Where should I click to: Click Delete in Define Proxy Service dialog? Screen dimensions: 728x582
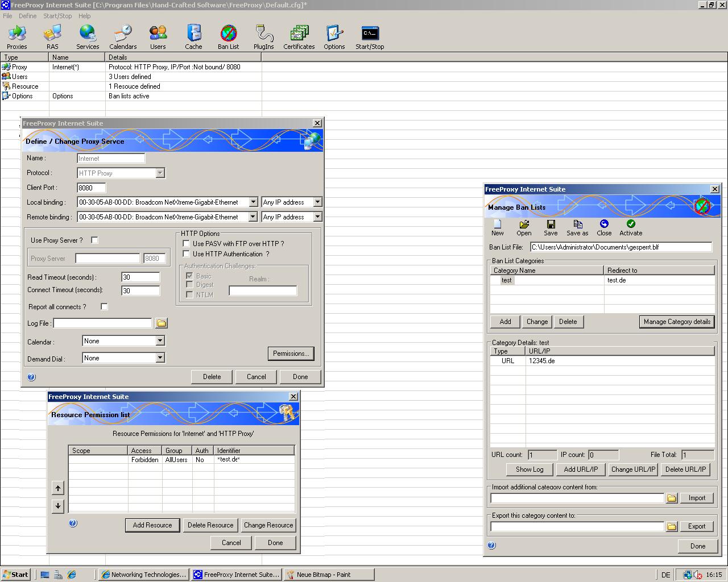click(x=212, y=377)
